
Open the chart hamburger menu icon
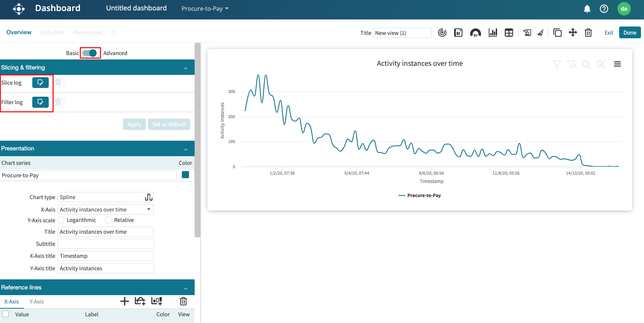(x=617, y=64)
